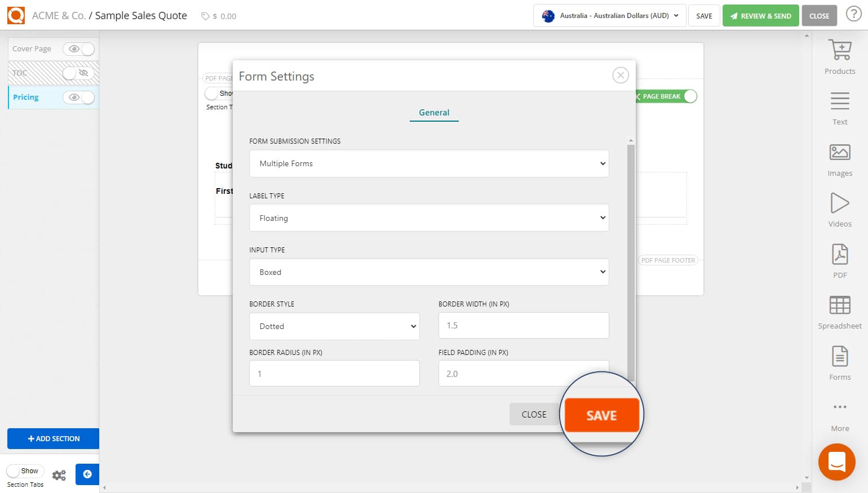
Task: Open the Border Style dropdown
Action: 334,326
